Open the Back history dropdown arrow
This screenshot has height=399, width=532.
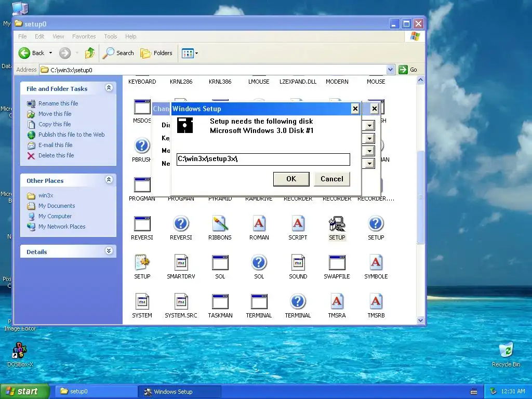point(50,53)
